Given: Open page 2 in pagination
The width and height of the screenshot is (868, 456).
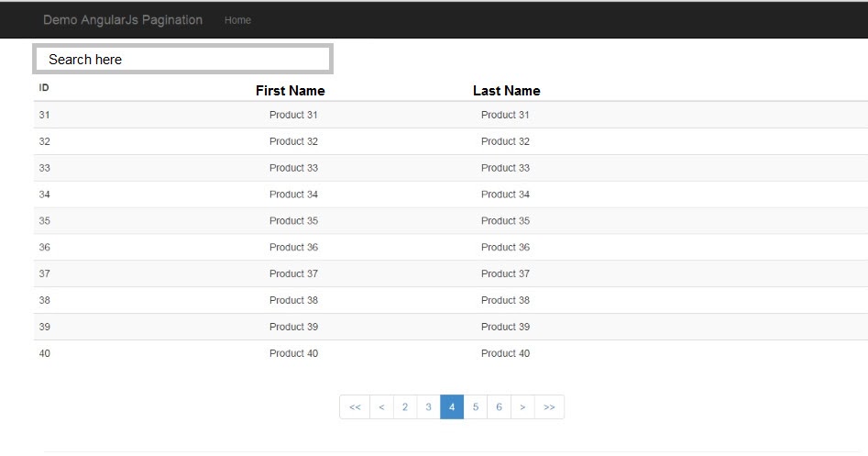Looking at the screenshot, I should click(405, 406).
